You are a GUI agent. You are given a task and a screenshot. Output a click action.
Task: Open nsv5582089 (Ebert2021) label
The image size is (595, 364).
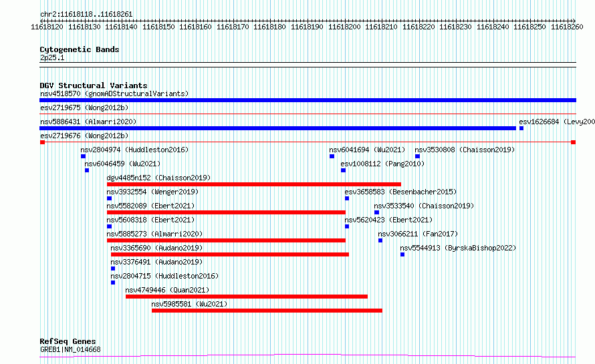(150, 206)
